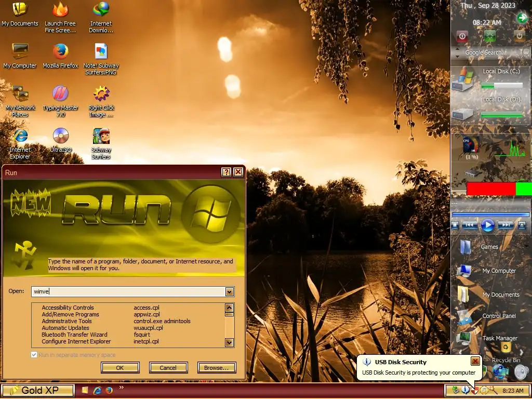Screen dimensions: 532x399
Task: Click the CPU meter gauge icon
Action: click(x=471, y=145)
